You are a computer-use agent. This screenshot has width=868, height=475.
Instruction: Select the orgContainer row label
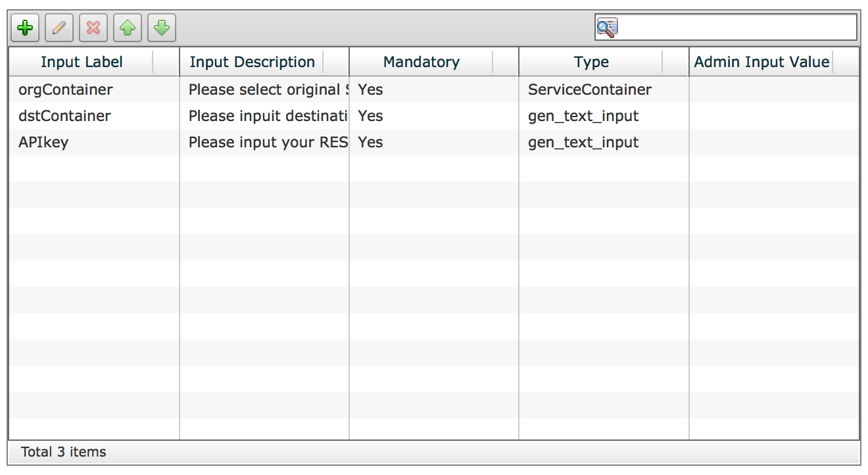(x=66, y=89)
